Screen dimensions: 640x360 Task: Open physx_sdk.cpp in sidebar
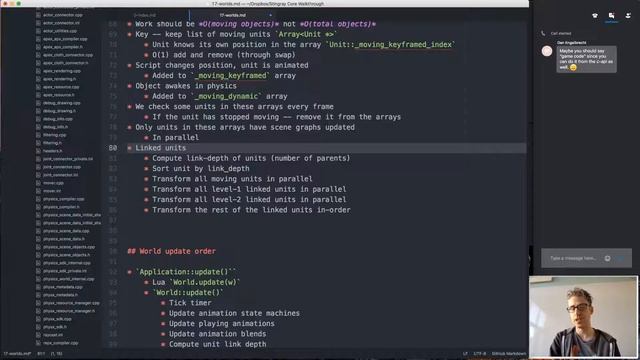[x=57, y=319]
